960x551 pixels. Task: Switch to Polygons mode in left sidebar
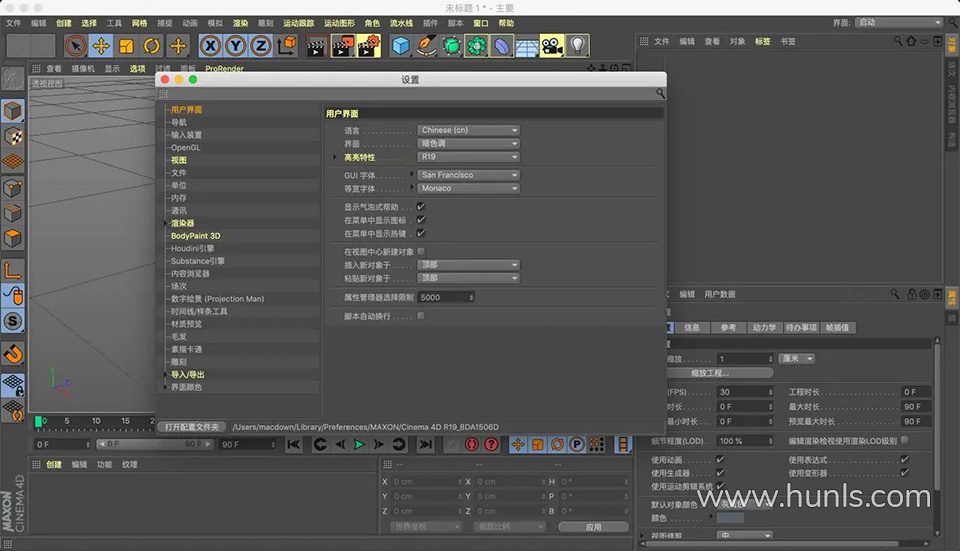pos(13,238)
